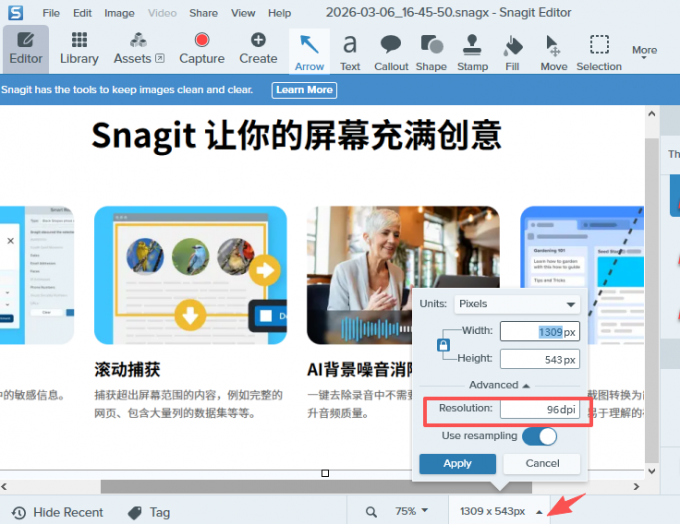Viewport: 680px width, 524px height.
Task: Open the More tools dropdown
Action: (x=644, y=52)
